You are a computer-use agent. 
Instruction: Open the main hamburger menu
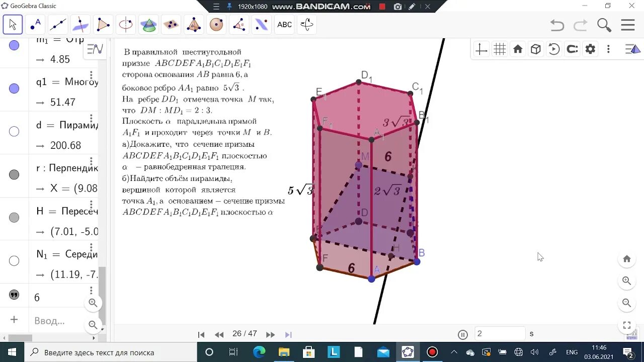pyautogui.click(x=628, y=25)
